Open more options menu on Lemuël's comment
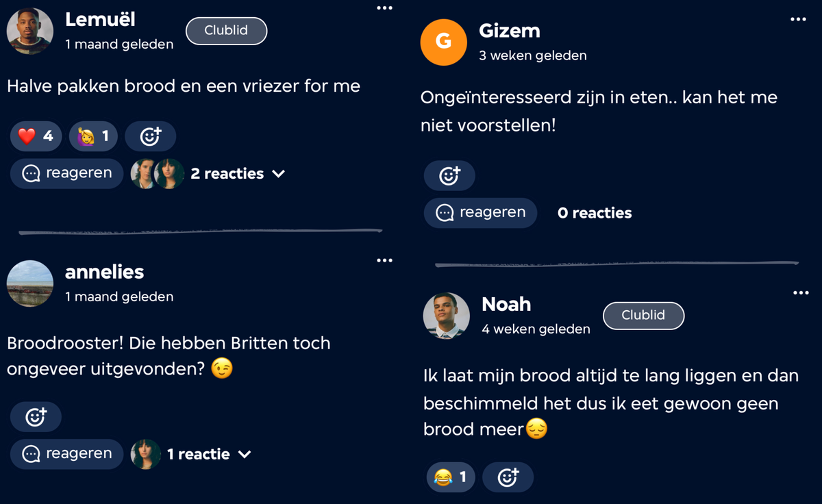Screen dimensions: 822x504 click(x=384, y=8)
